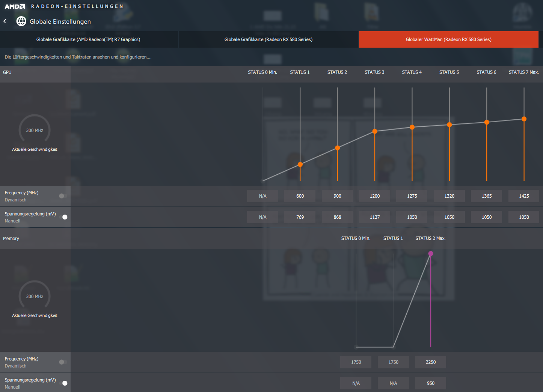Click GPU voltage field 868

coord(338,217)
